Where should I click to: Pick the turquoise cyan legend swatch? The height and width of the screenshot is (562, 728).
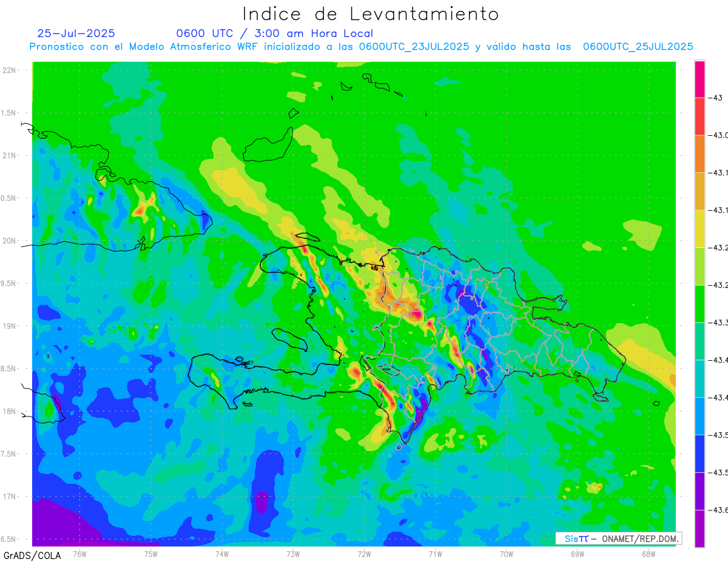(x=699, y=378)
